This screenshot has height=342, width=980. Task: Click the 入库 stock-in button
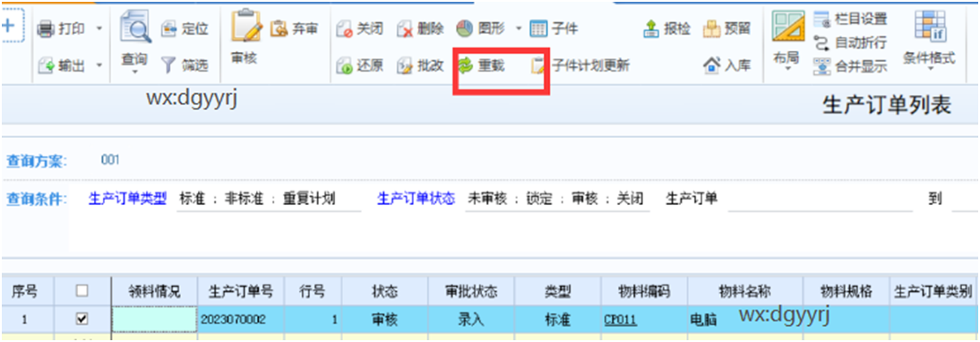pos(726,64)
